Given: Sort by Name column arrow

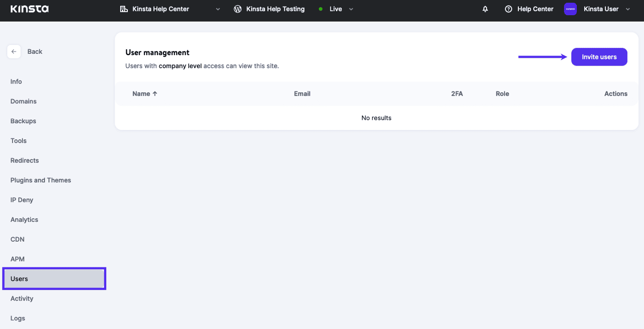Looking at the screenshot, I should pos(155,94).
